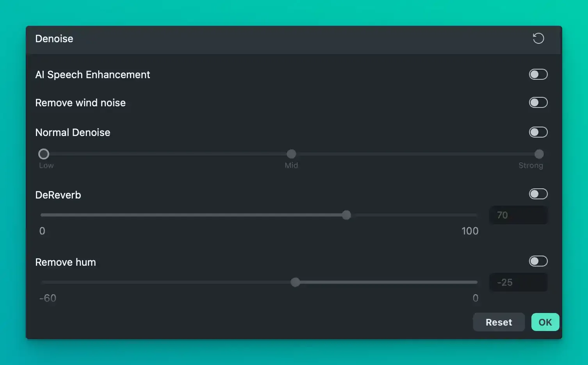Image resolution: width=588 pixels, height=365 pixels.
Task: Toggle Normal Denoise on
Action: click(x=538, y=132)
